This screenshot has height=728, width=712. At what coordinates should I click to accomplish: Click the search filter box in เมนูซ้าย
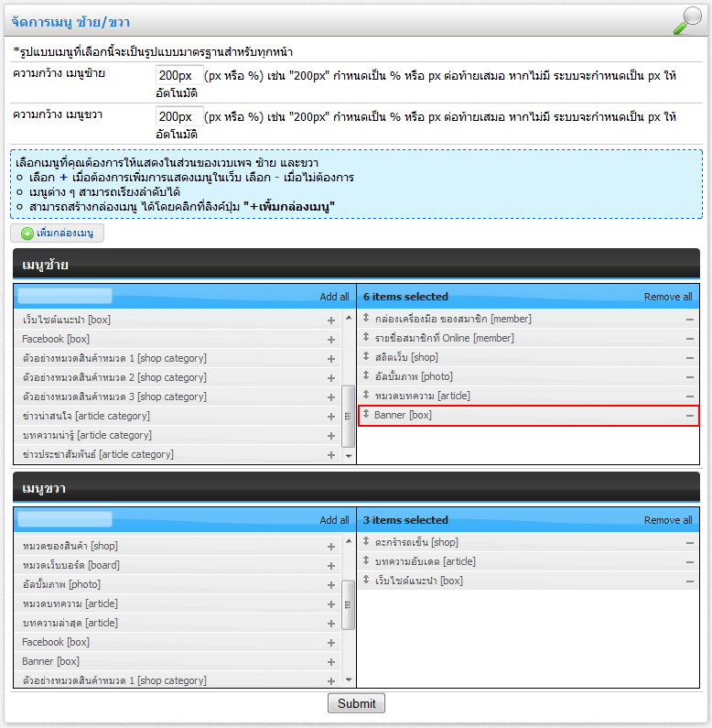click(65, 296)
